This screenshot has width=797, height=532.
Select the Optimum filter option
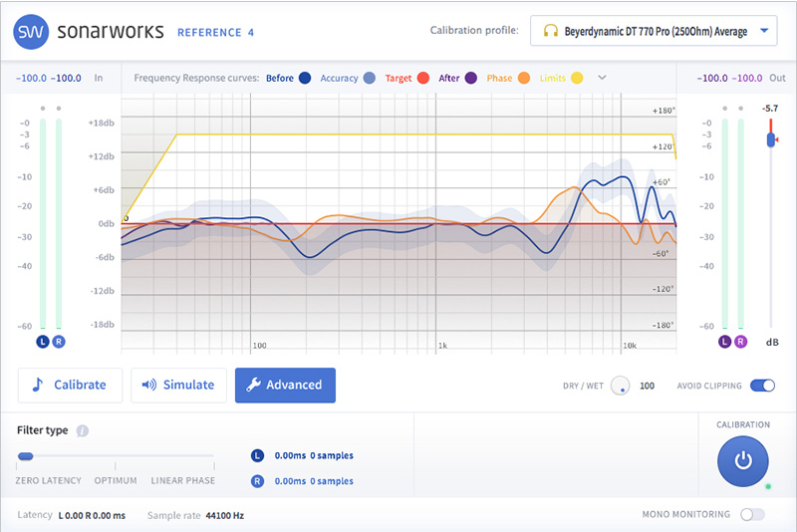(x=116, y=480)
